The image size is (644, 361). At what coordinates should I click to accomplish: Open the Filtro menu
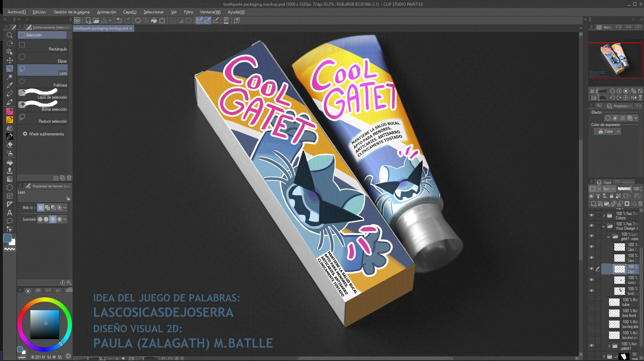[188, 12]
